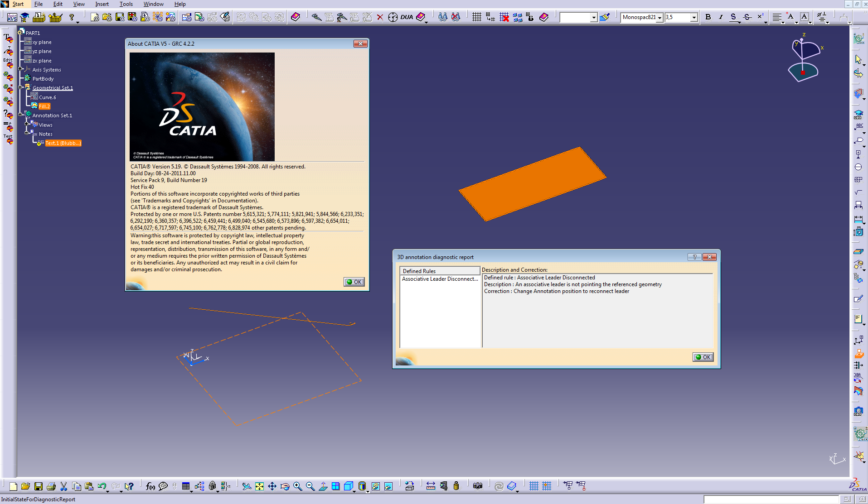
Task: Toggle Superscript x² formatting
Action: pos(760,17)
